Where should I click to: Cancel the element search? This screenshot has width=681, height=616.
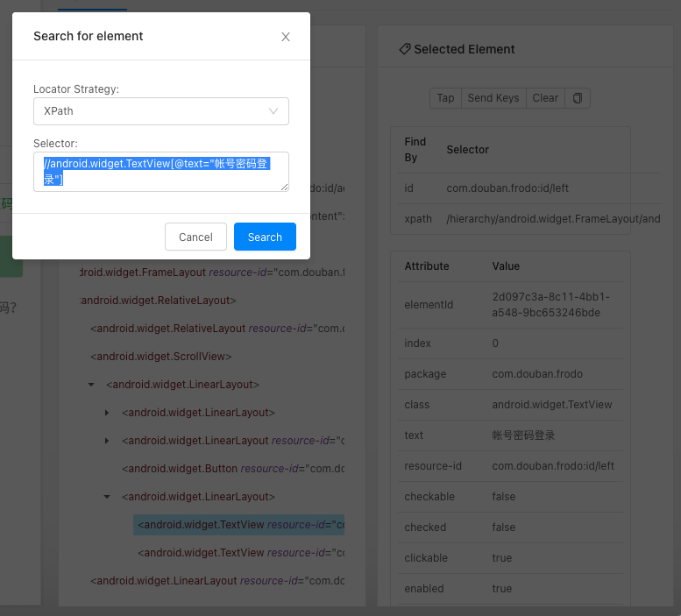click(x=195, y=237)
